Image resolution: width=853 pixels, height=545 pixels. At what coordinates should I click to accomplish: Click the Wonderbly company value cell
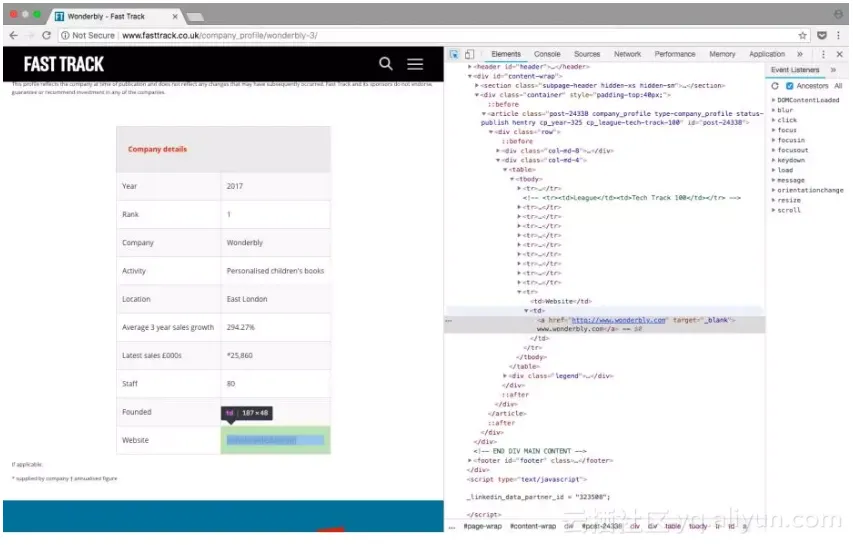click(x=276, y=243)
